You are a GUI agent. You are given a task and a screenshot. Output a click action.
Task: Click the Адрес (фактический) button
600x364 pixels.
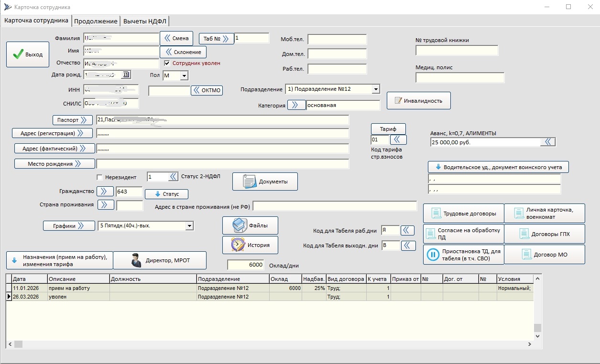pos(54,149)
